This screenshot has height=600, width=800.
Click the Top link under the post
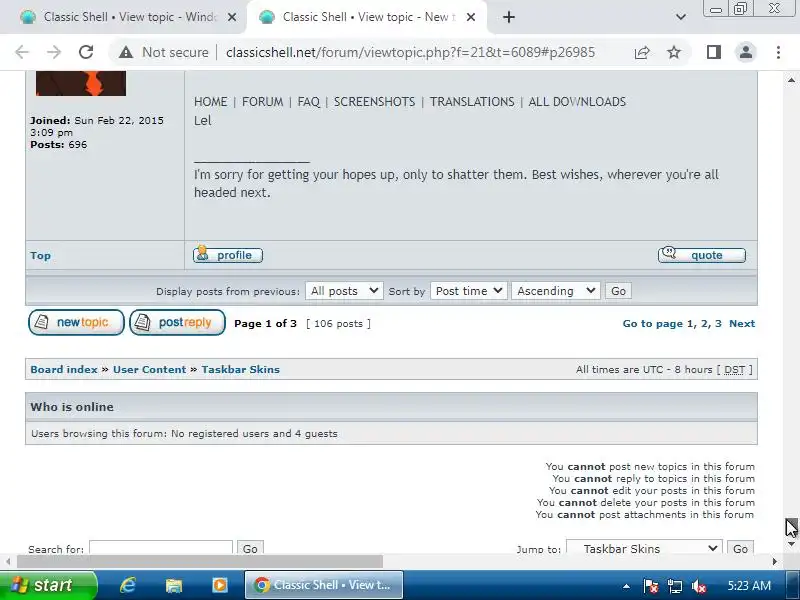coord(40,256)
